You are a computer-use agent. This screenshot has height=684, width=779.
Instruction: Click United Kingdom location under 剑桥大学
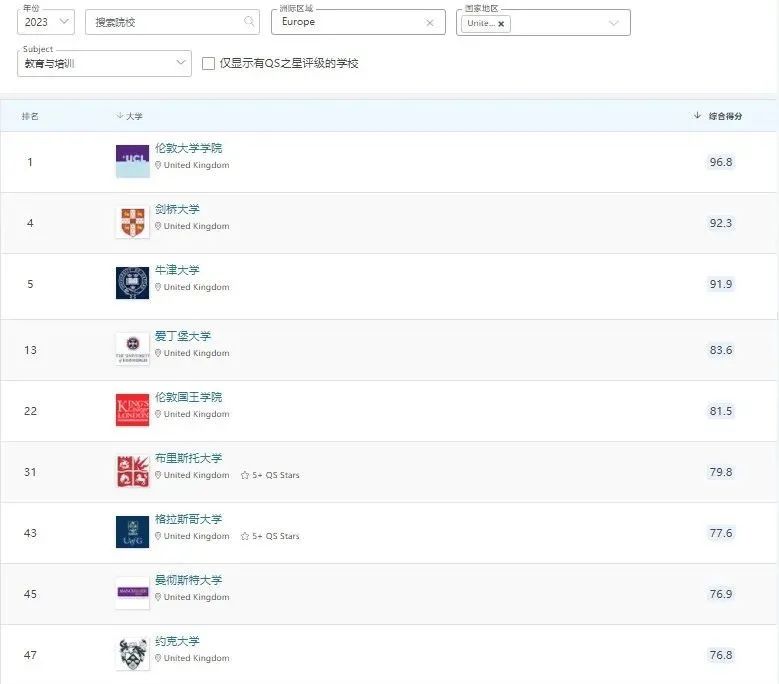192,226
